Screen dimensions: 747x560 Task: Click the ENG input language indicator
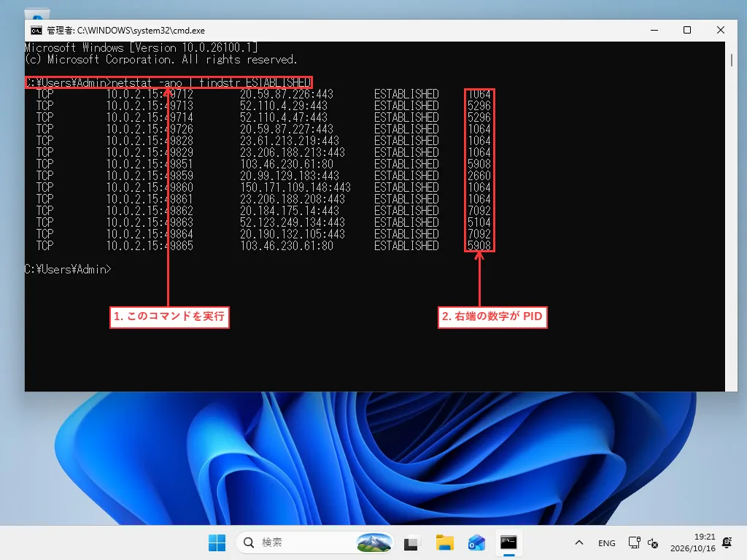606,542
